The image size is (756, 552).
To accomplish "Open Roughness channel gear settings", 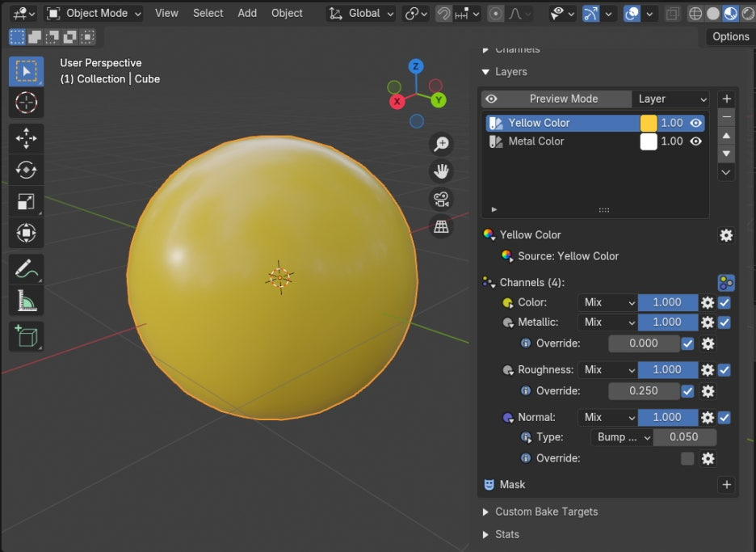I will tap(708, 370).
